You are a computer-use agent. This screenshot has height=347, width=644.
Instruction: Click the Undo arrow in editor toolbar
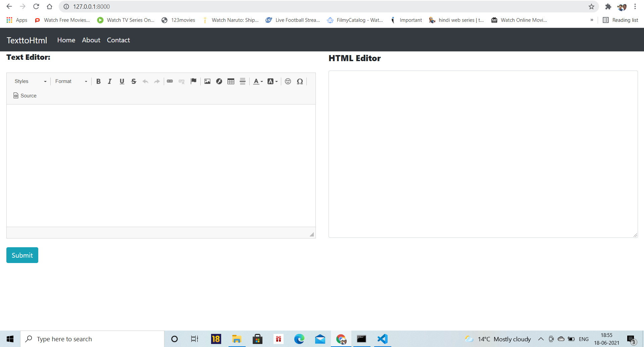click(x=145, y=81)
